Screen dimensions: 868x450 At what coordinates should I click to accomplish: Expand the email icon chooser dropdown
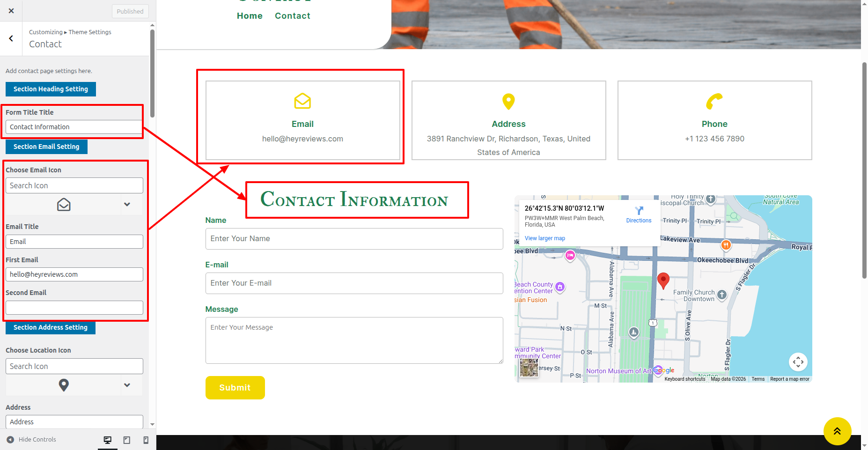[x=127, y=205]
